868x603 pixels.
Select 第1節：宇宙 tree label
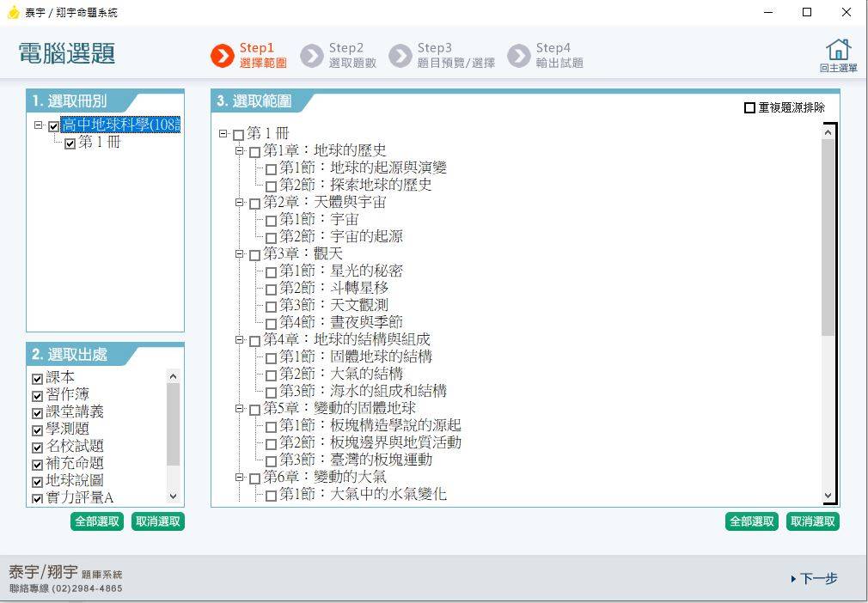pos(319,220)
